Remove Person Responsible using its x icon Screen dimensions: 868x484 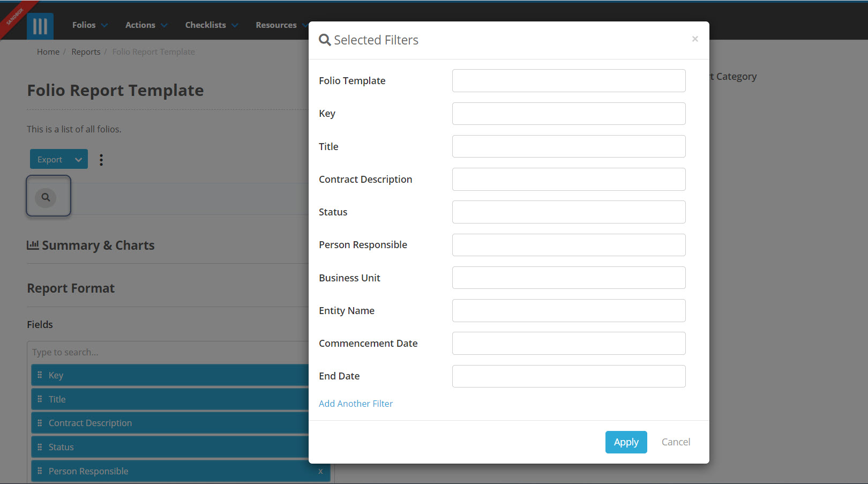coord(320,471)
